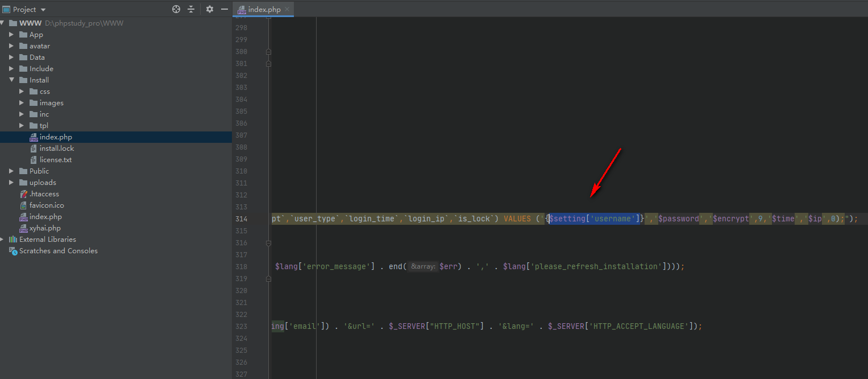
Task: Click the External Libraries icon
Action: tap(13, 240)
